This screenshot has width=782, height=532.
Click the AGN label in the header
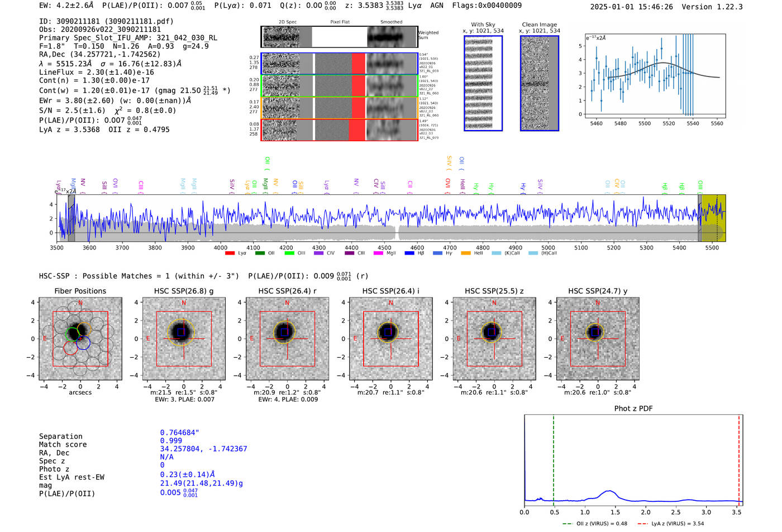[x=437, y=6]
